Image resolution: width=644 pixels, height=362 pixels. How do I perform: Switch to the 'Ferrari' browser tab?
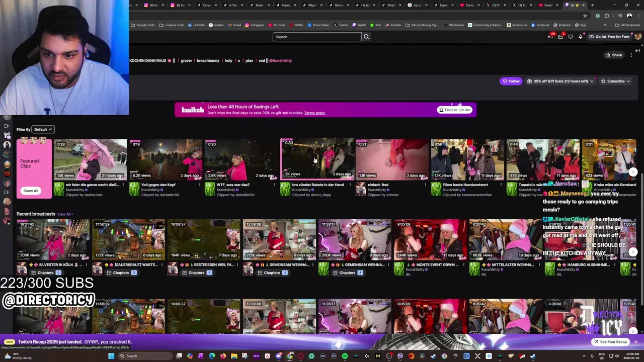tap(259, 5)
